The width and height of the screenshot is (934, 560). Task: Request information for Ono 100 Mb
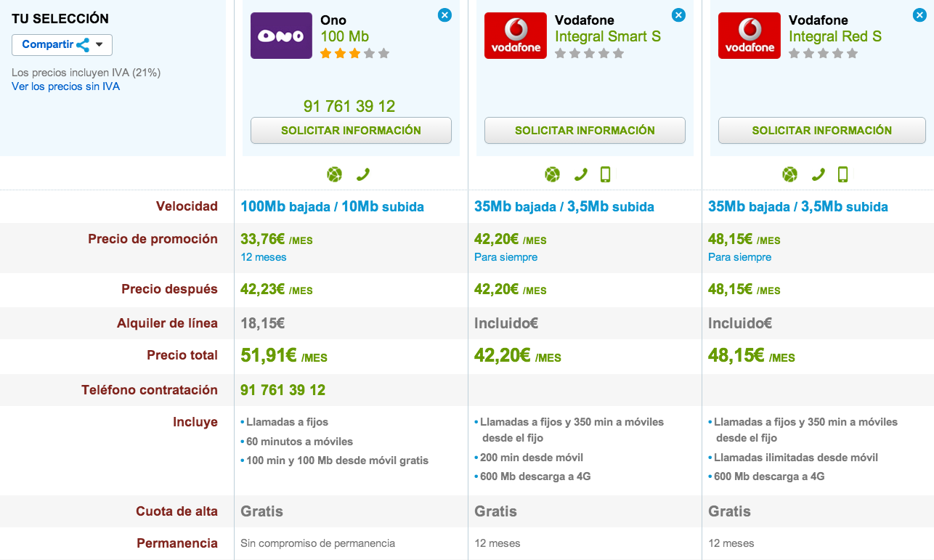[x=351, y=131]
